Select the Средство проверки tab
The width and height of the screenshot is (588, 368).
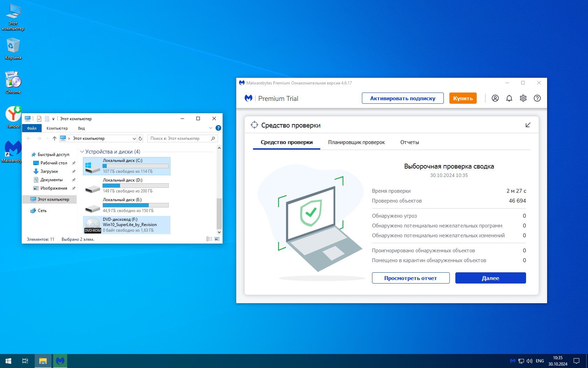tap(287, 142)
